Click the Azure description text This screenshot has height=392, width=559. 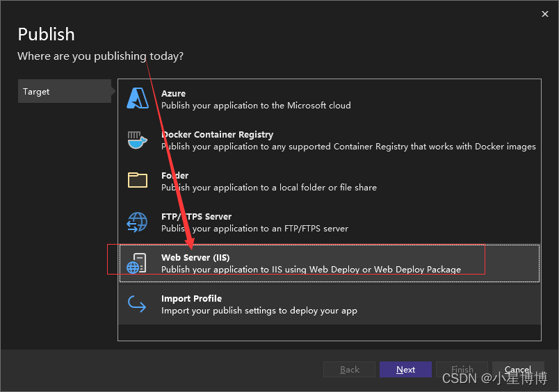[x=256, y=106]
